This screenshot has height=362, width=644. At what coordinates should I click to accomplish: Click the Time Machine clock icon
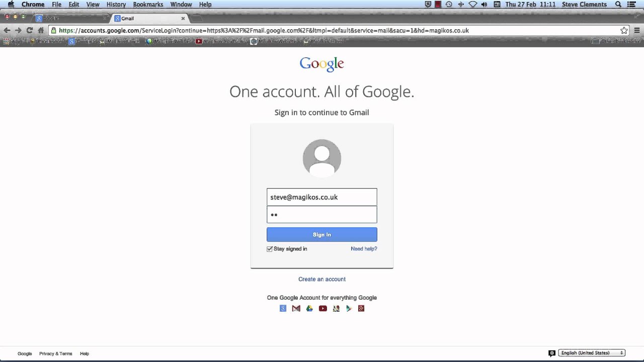(449, 5)
